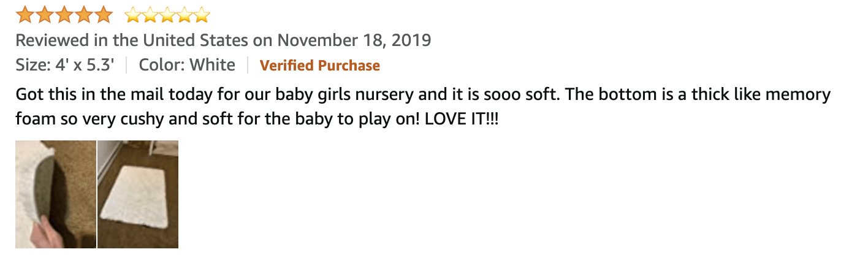The height and width of the screenshot is (260, 868).
Task: Click the Color: White label
Action: coord(187,65)
